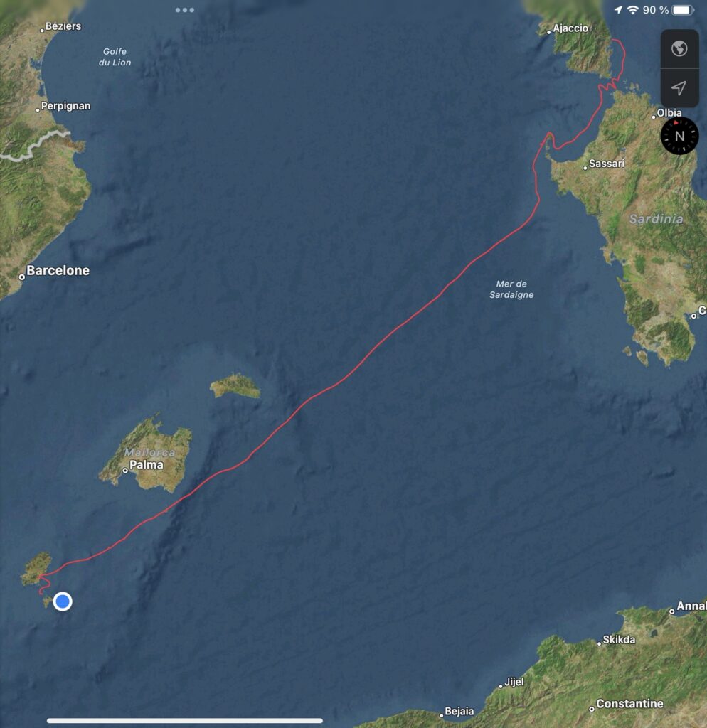Click the location services arrow in status bar
The image size is (707, 728).
(x=618, y=10)
